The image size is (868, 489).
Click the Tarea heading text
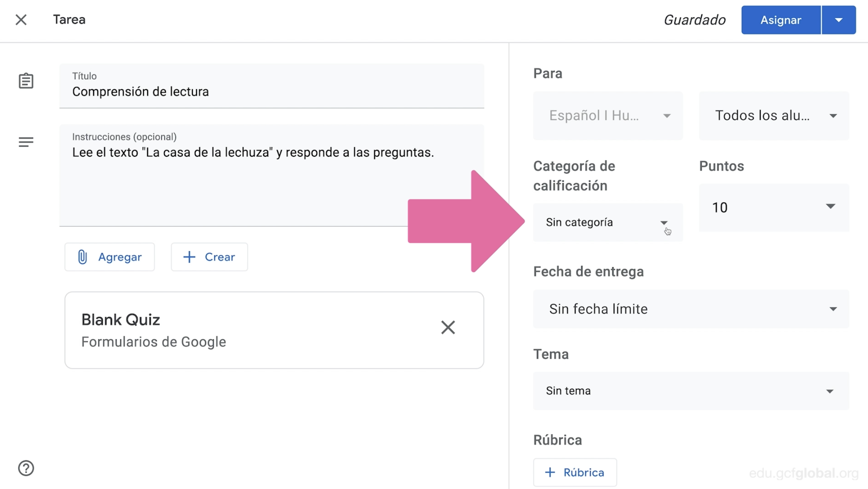point(69,19)
